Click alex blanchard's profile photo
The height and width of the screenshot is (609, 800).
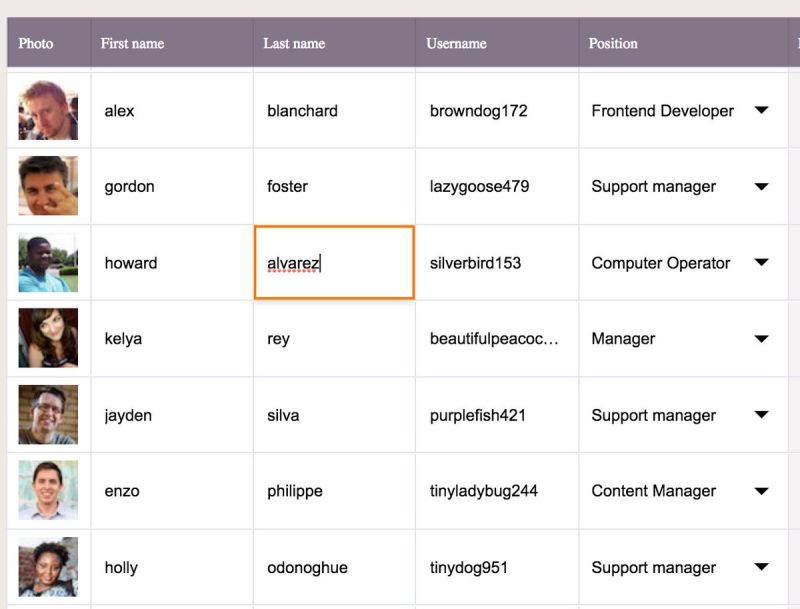[x=47, y=111]
